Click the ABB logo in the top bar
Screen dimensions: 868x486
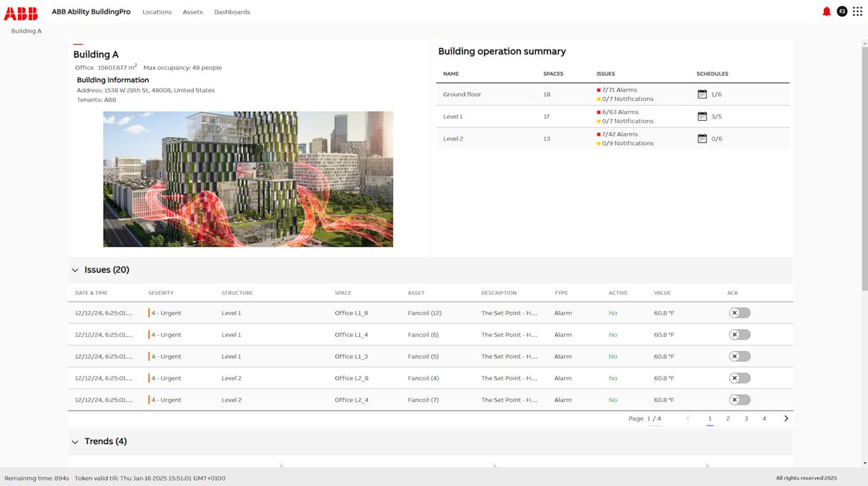(x=20, y=12)
